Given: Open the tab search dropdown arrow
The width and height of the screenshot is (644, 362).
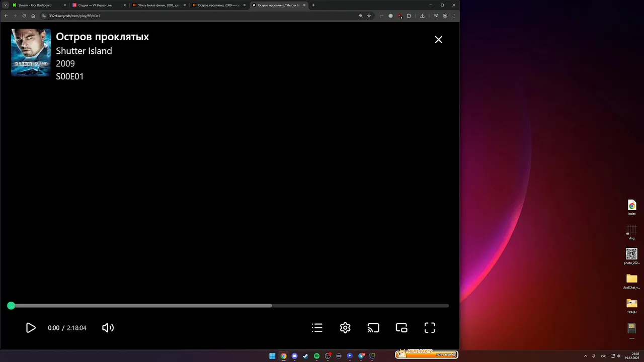Looking at the screenshot, I should pyautogui.click(x=5, y=5).
